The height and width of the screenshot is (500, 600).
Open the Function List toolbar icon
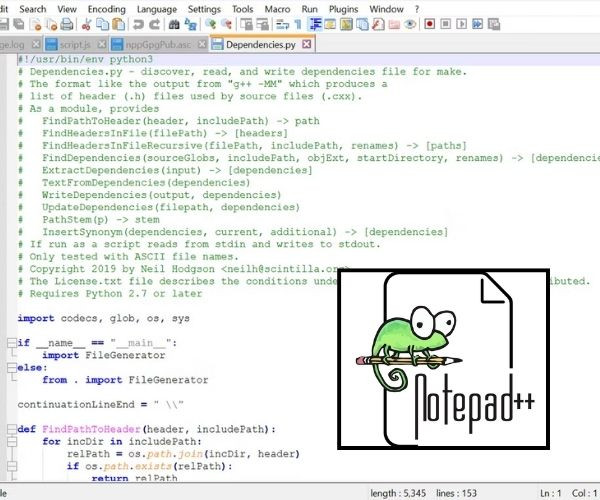(378, 24)
